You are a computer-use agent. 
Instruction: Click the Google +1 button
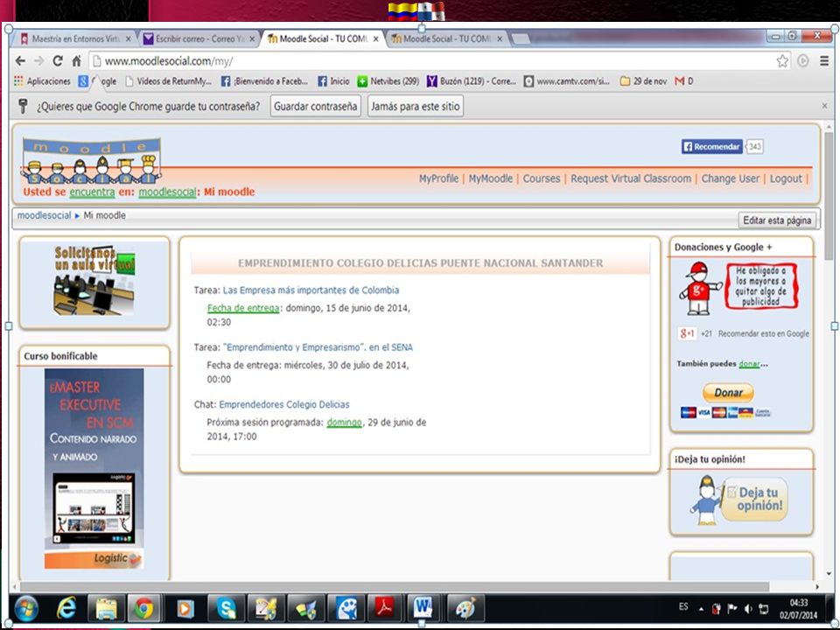tap(688, 333)
